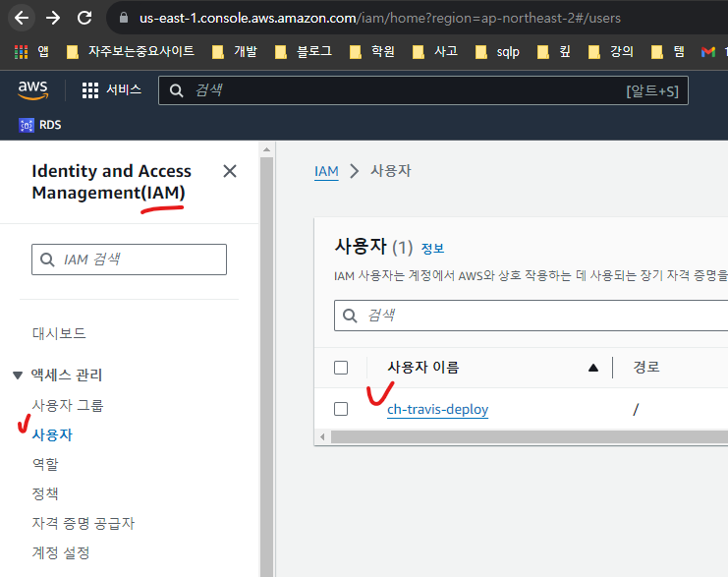Open the ch-travis-deploy user link
Image resolution: width=728 pixels, height=577 pixels.
(438, 409)
